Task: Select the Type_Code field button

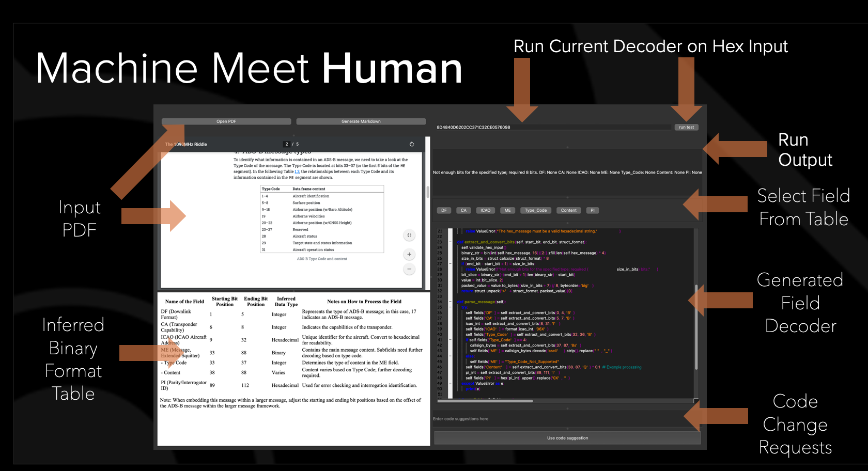Action: 535,210
